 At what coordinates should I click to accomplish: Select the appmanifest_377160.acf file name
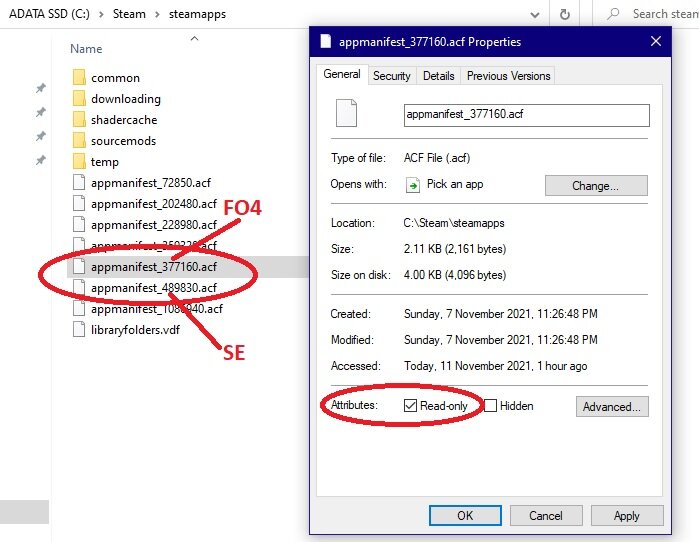pos(154,267)
